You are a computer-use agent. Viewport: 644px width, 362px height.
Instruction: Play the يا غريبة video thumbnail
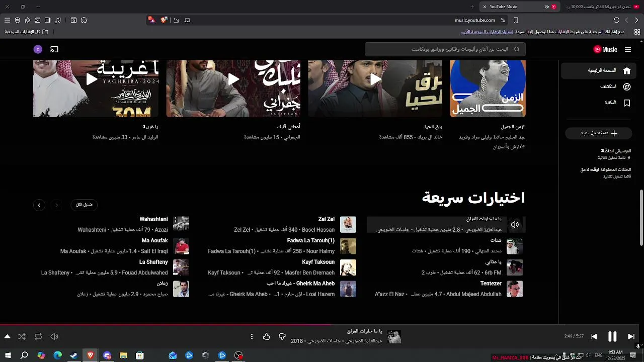click(x=96, y=88)
